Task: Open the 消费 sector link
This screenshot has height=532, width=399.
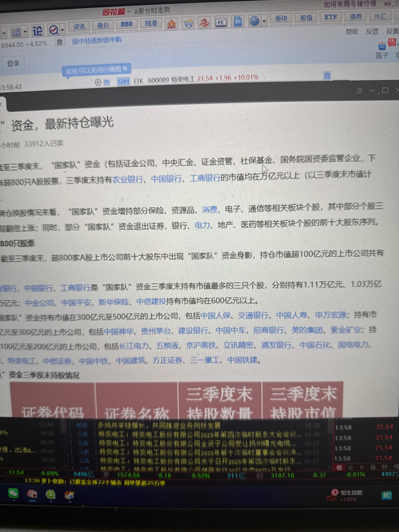Action: (x=209, y=209)
